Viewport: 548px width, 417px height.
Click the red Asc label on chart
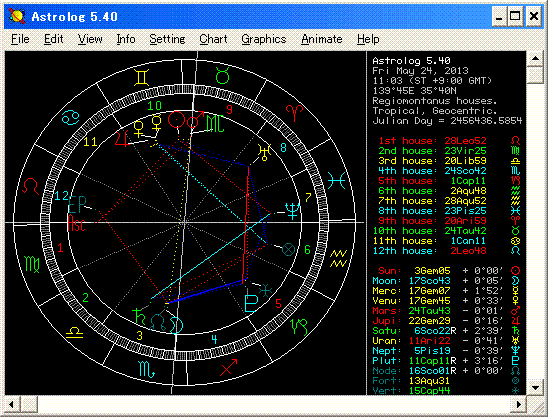[x=76, y=223]
